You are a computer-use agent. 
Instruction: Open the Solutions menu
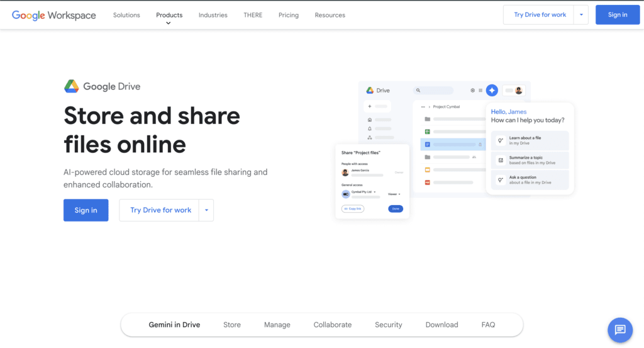(126, 15)
